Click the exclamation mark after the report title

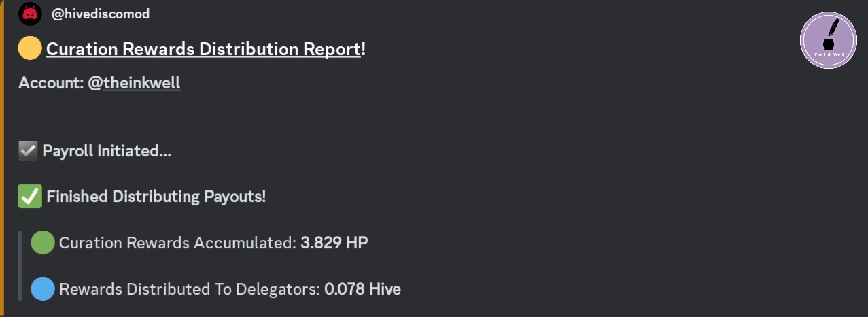coord(364,49)
